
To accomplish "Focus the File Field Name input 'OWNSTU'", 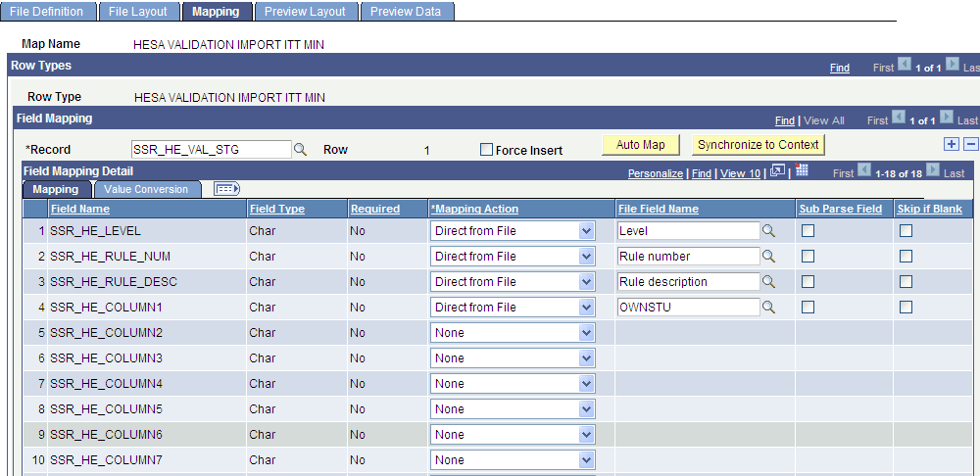I will [x=688, y=308].
